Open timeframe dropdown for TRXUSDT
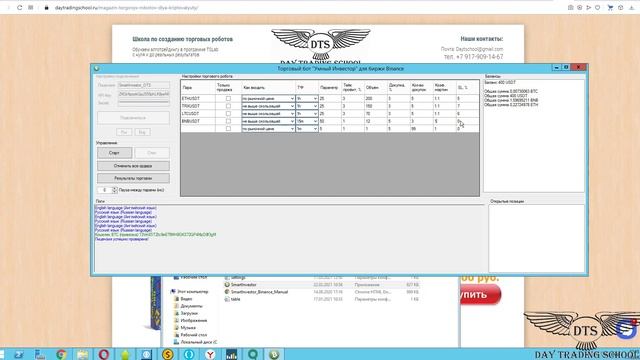 coord(307,106)
